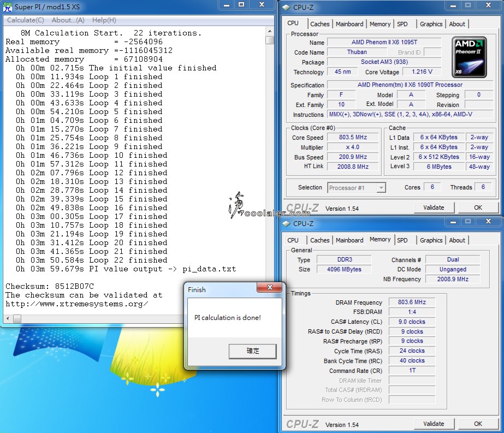
Task: Select CPU tab in upper CPU-Z window
Action: tap(293, 23)
